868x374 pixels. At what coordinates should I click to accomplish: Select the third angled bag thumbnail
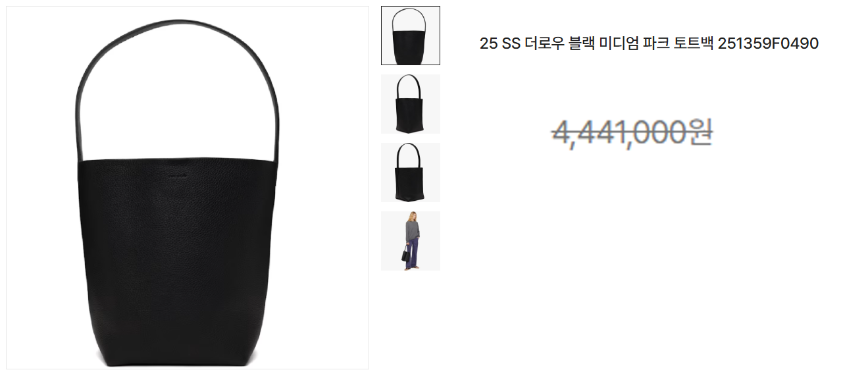tap(411, 173)
